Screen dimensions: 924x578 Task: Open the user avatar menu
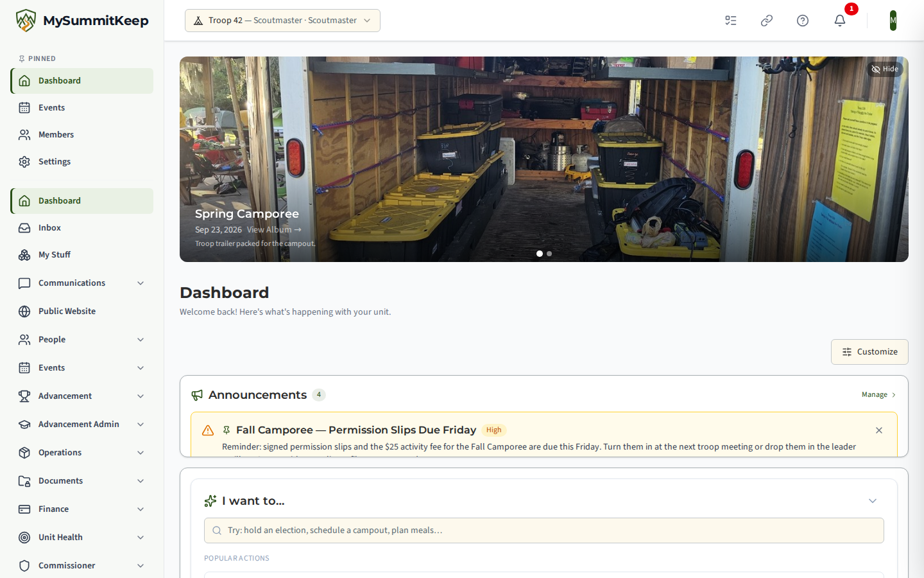(x=893, y=21)
